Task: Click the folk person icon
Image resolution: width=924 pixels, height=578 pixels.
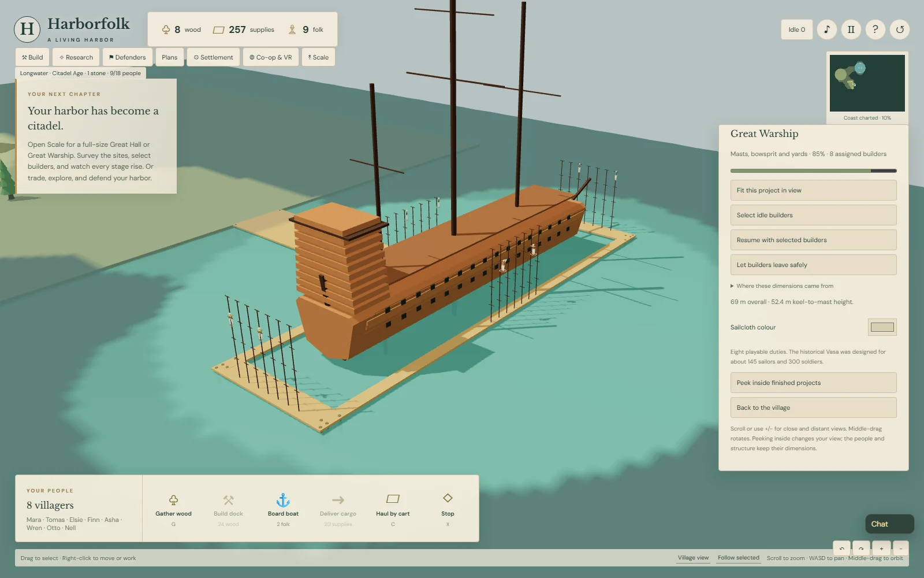Action: tap(292, 29)
